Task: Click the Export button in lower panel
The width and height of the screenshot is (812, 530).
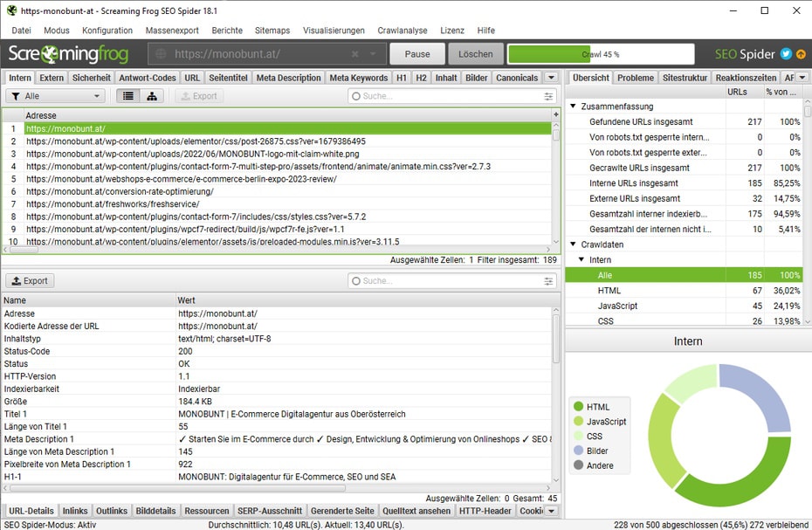Action: [x=30, y=281]
